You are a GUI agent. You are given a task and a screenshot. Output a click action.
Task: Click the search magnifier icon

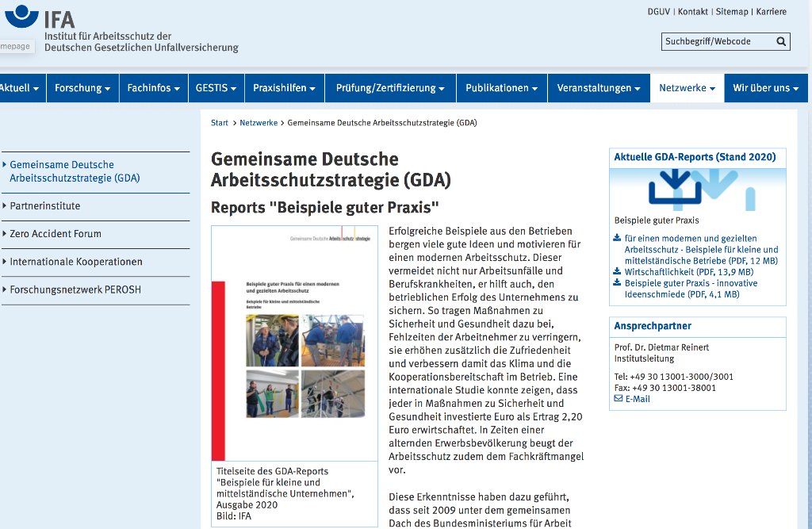[x=781, y=41]
